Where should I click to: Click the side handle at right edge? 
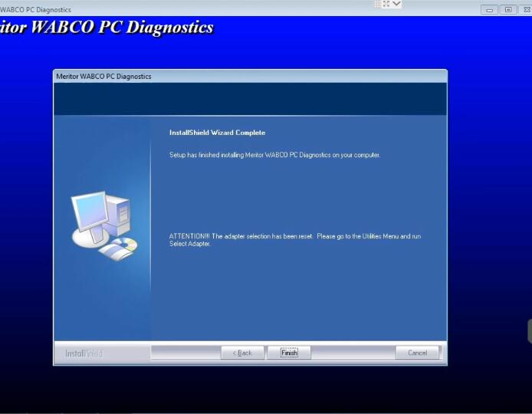[530, 331]
